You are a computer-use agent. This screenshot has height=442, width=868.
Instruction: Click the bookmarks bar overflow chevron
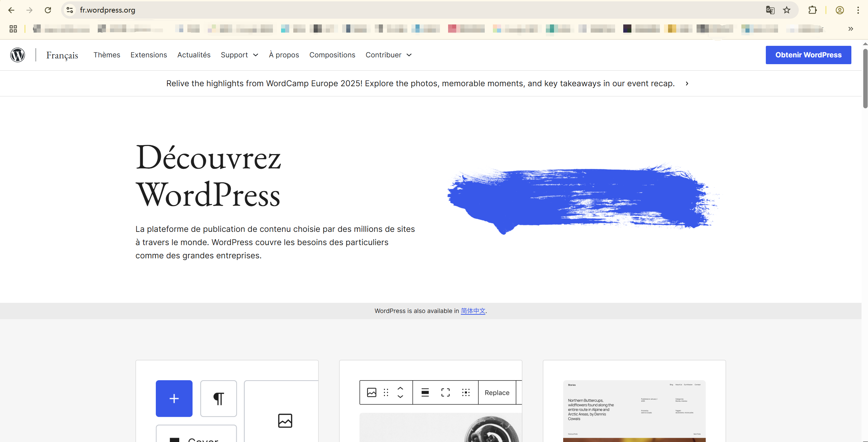tap(850, 29)
